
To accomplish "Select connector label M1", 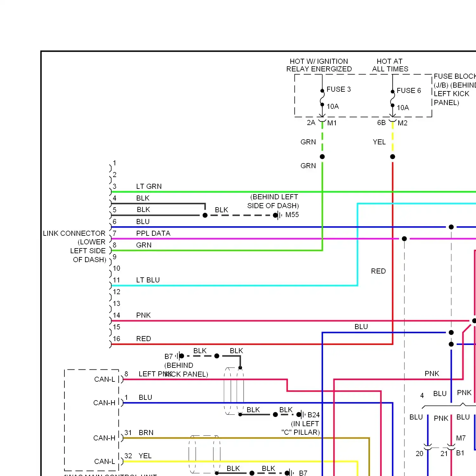I will 332,123.
